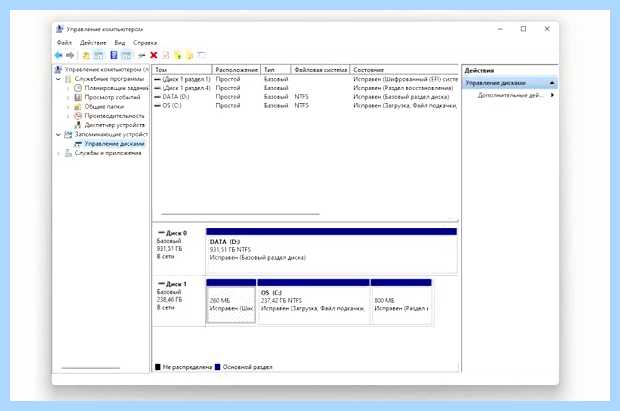Toggle the show/hide action pane icon
This screenshot has width=620, height=411.
(126, 55)
